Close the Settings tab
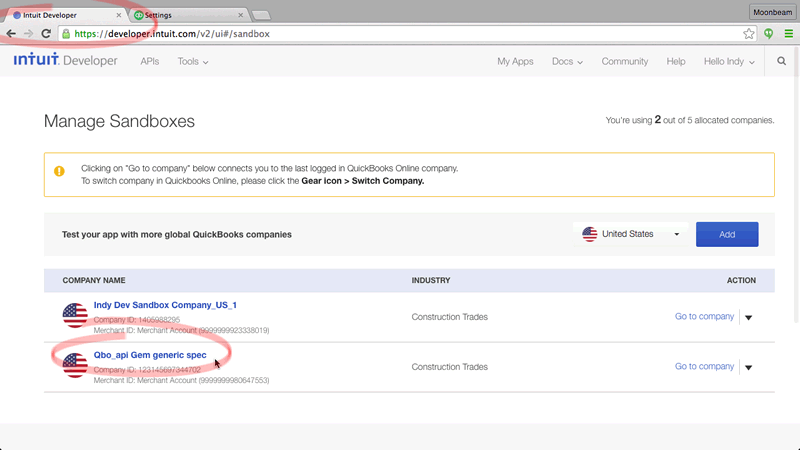The height and width of the screenshot is (450, 800). [x=240, y=15]
